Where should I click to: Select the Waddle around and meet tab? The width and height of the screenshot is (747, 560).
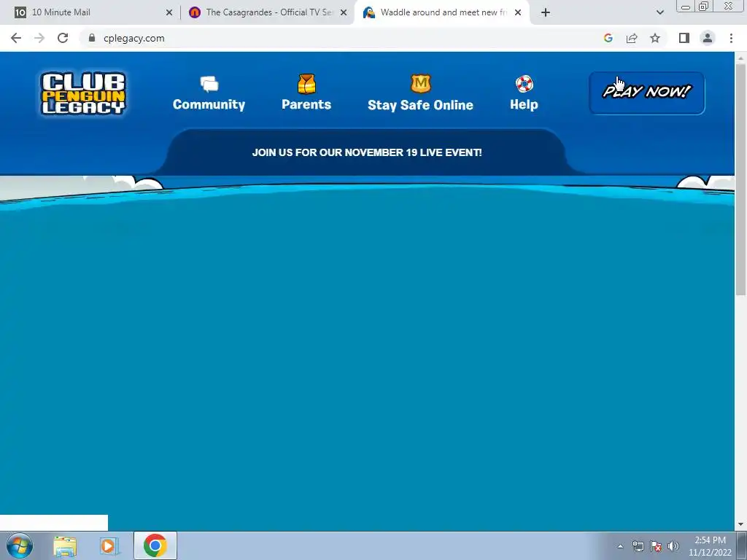[x=441, y=12]
